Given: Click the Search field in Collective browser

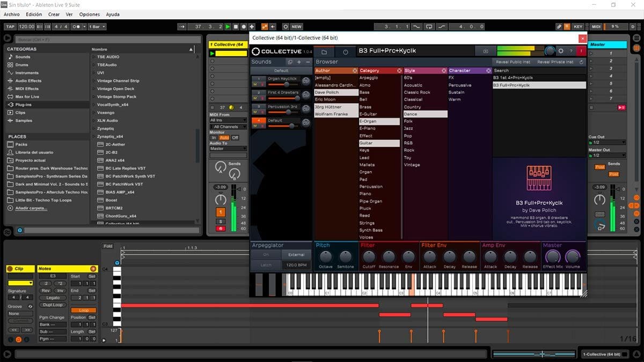Looking at the screenshot, I should (539, 71).
